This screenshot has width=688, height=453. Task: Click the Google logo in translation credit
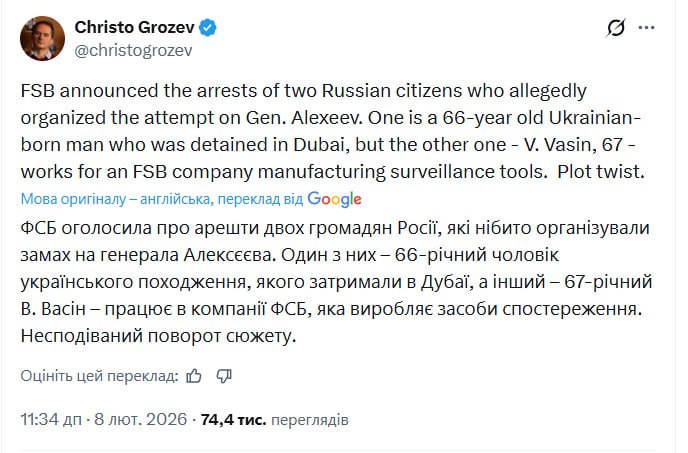tap(334, 198)
